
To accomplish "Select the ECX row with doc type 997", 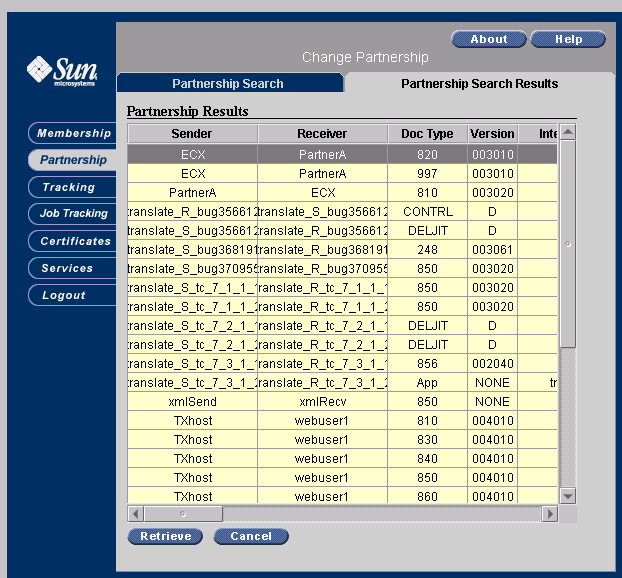I will (342, 173).
